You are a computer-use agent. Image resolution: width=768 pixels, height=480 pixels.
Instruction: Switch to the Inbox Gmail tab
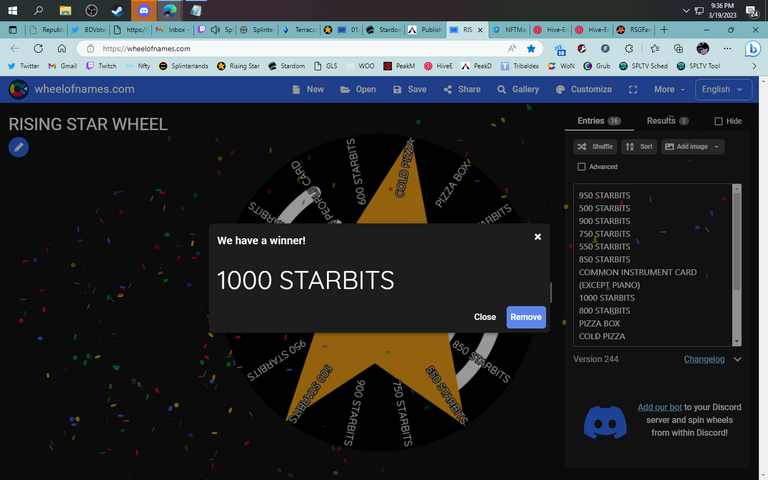click(172, 30)
